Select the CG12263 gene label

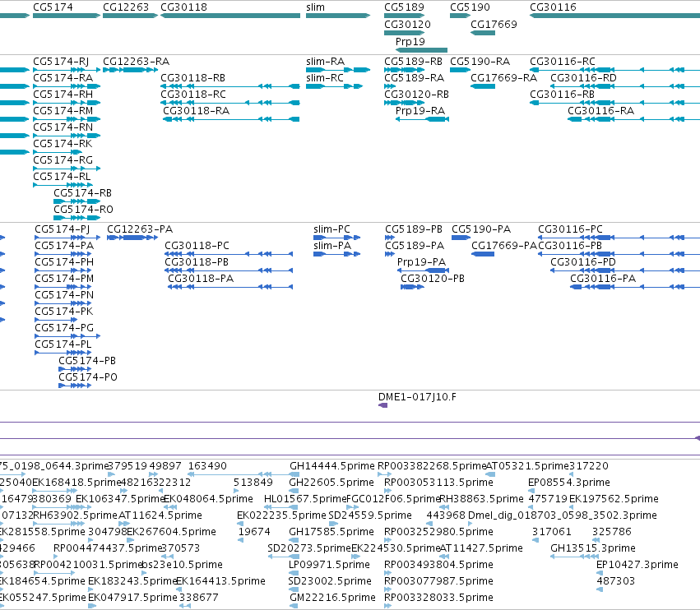[126, 7]
